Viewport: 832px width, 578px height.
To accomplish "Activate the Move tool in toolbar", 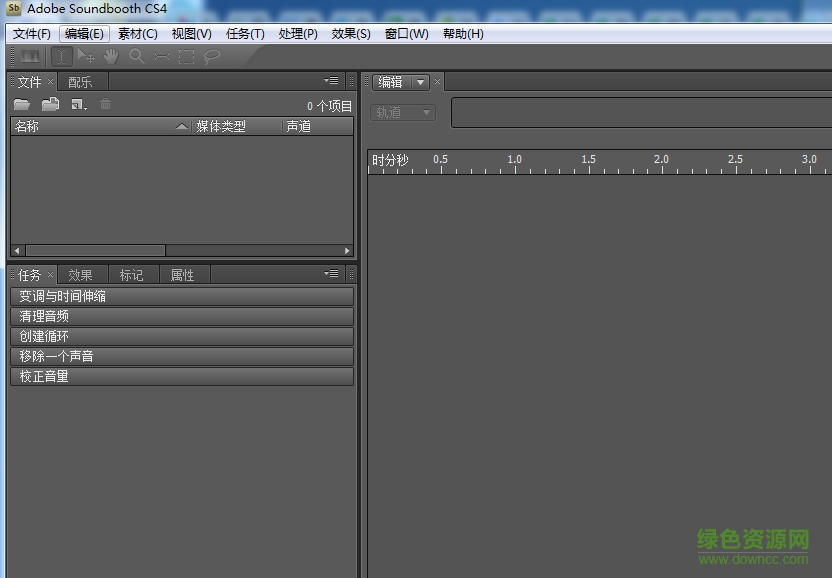I will 87,56.
